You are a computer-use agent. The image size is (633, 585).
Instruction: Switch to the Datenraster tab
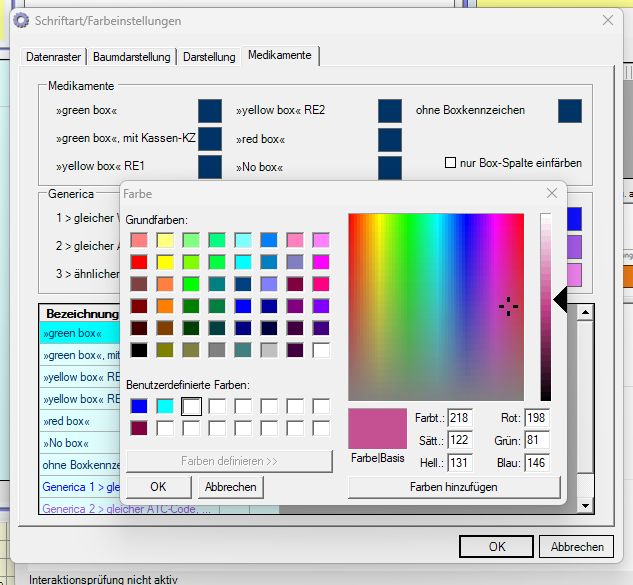54,57
